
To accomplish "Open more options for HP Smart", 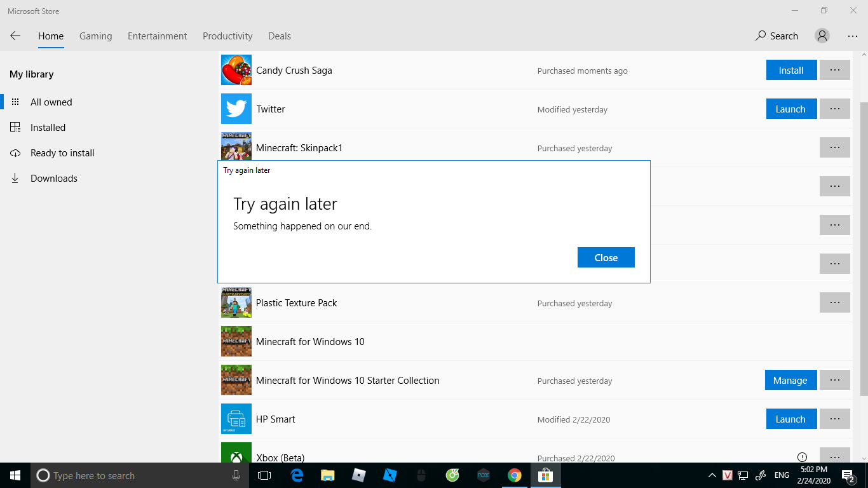I will [x=835, y=419].
